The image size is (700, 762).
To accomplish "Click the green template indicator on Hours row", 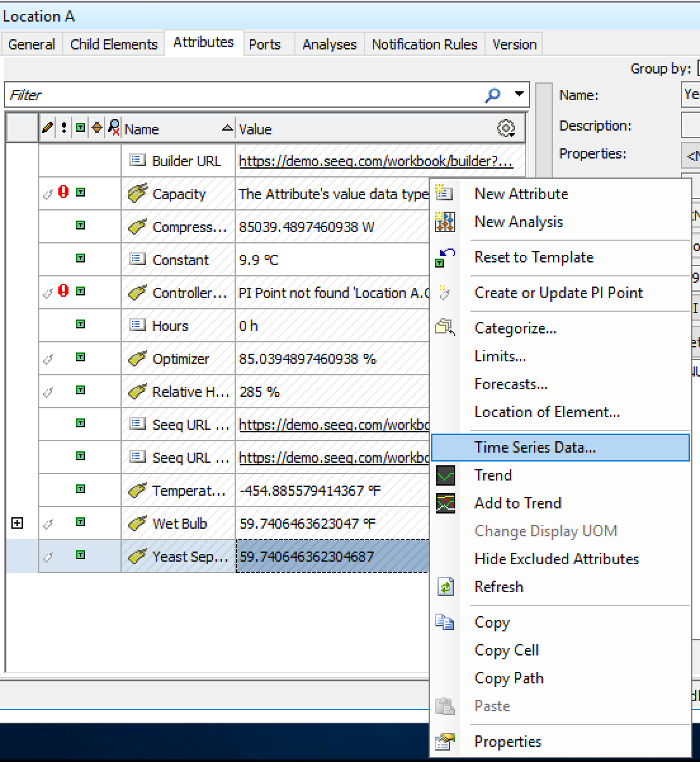I will click(x=81, y=324).
